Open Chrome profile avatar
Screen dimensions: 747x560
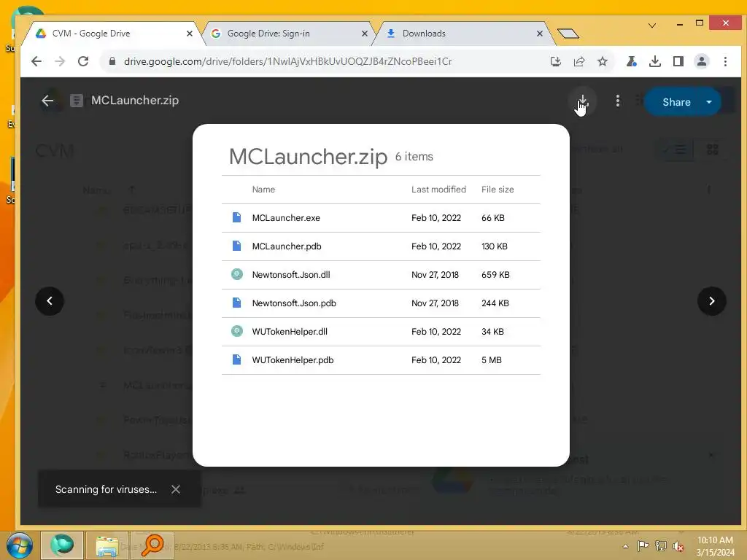pyautogui.click(x=701, y=61)
